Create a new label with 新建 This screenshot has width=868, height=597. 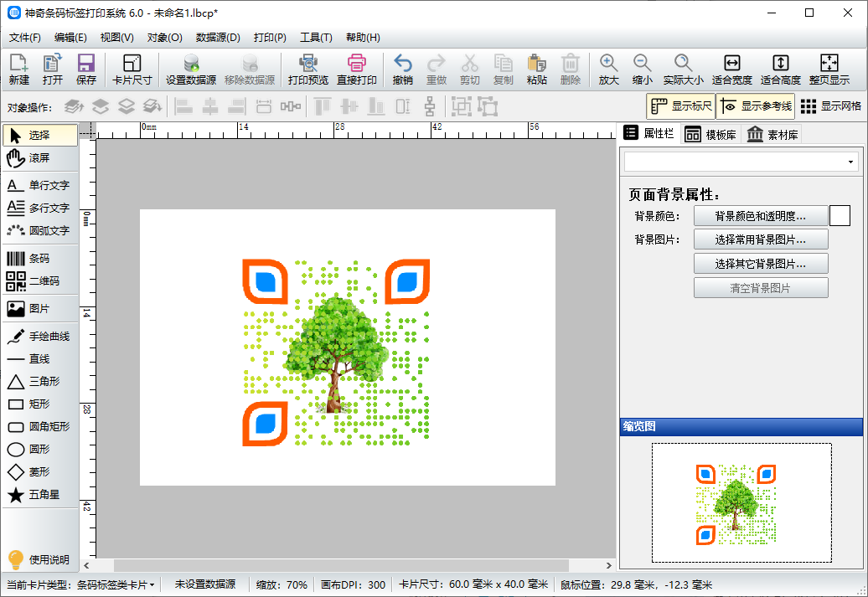coord(18,69)
